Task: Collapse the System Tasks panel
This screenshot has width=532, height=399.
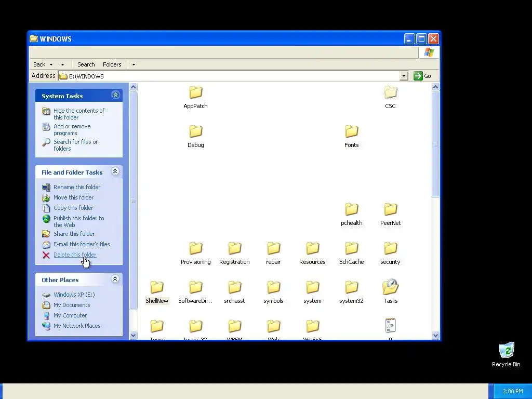Action: point(115,95)
